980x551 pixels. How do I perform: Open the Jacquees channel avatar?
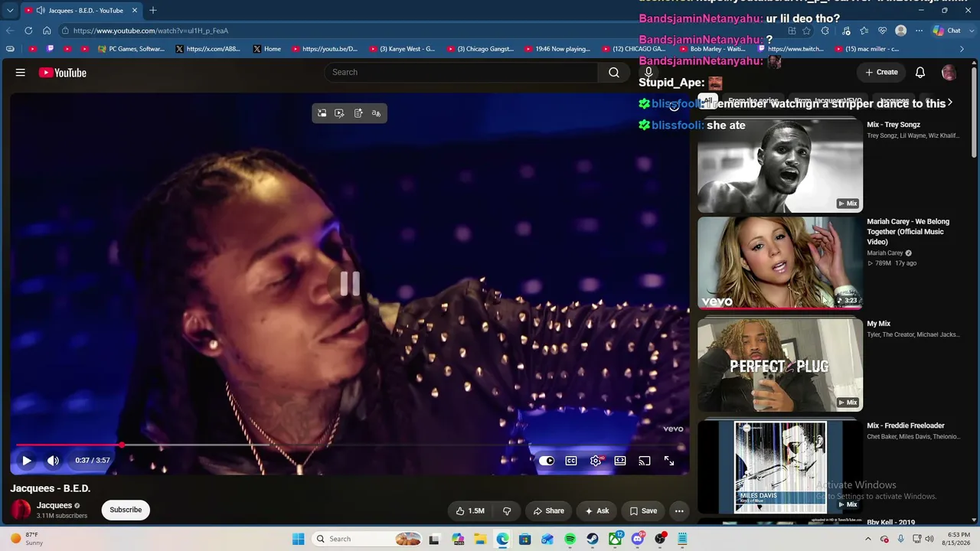(21, 510)
